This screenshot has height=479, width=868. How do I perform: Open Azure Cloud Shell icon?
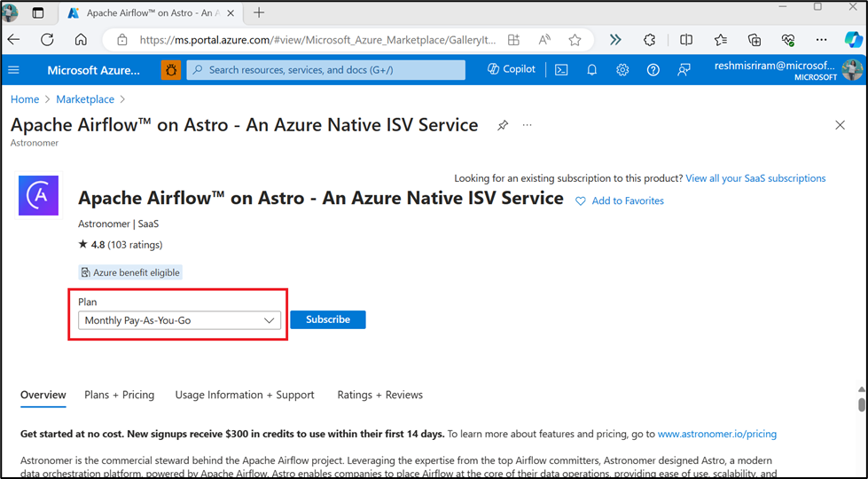click(x=561, y=70)
